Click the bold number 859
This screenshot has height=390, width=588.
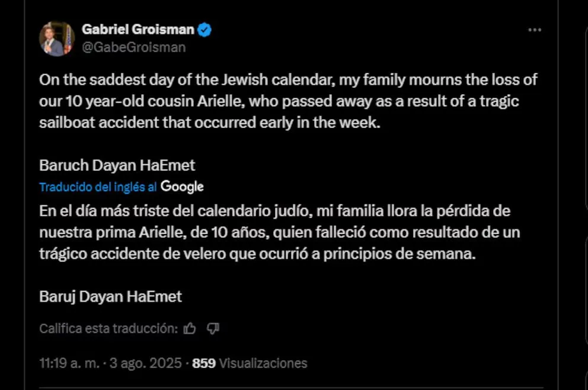coord(204,363)
